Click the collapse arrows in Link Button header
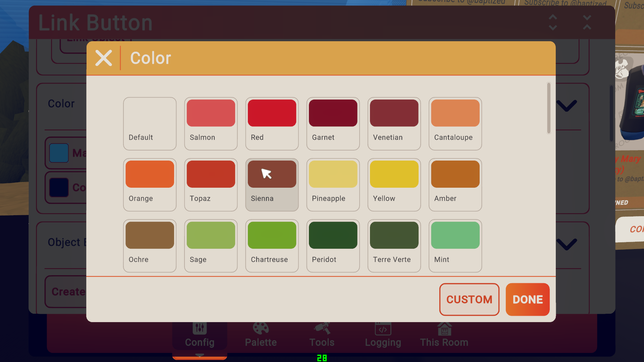The image size is (644, 362). [x=587, y=22]
